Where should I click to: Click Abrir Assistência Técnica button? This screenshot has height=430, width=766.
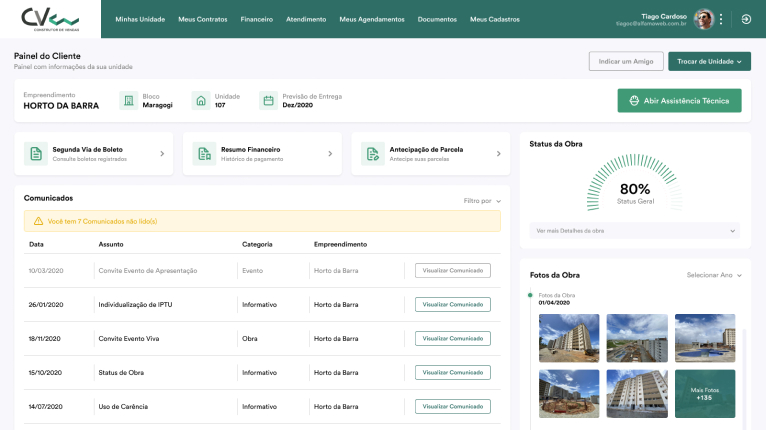(680, 101)
